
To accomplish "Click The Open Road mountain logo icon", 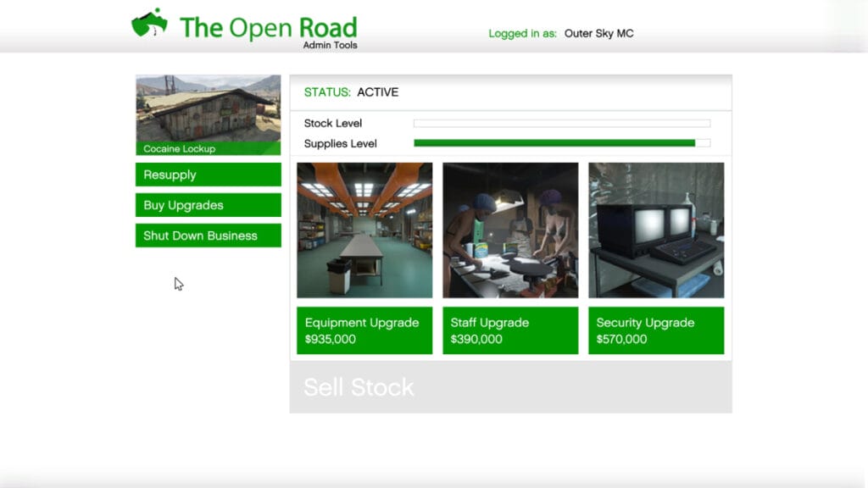I will coord(149,24).
